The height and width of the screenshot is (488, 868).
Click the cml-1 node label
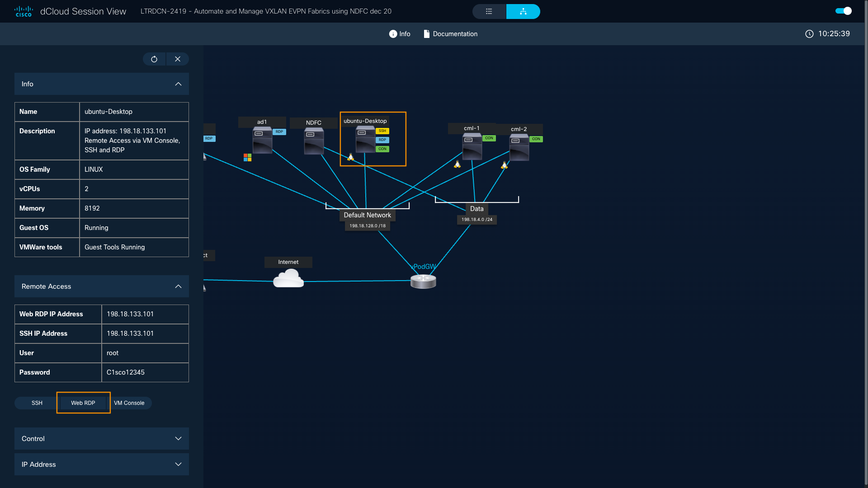[472, 128]
